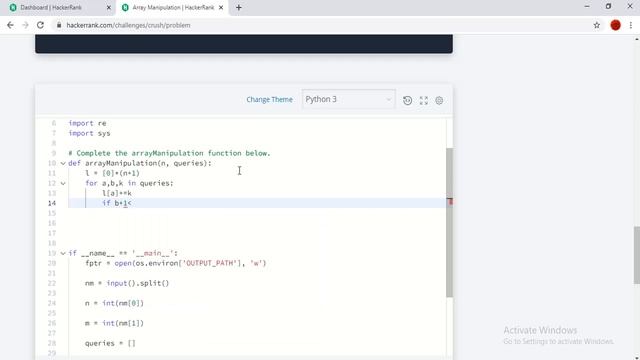640x360 pixels.
Task: Reload the HackerRank page
Action: tap(40, 25)
